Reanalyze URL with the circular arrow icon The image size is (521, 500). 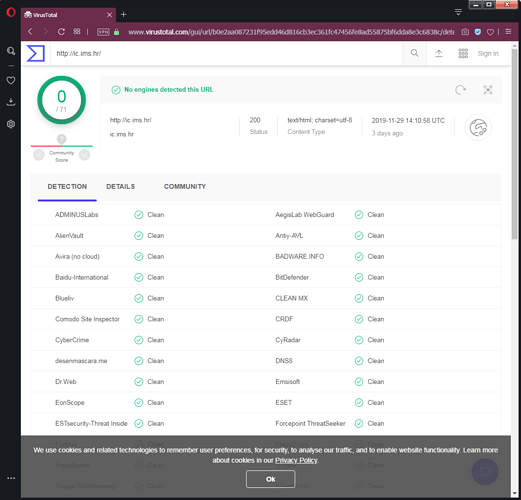coord(460,90)
